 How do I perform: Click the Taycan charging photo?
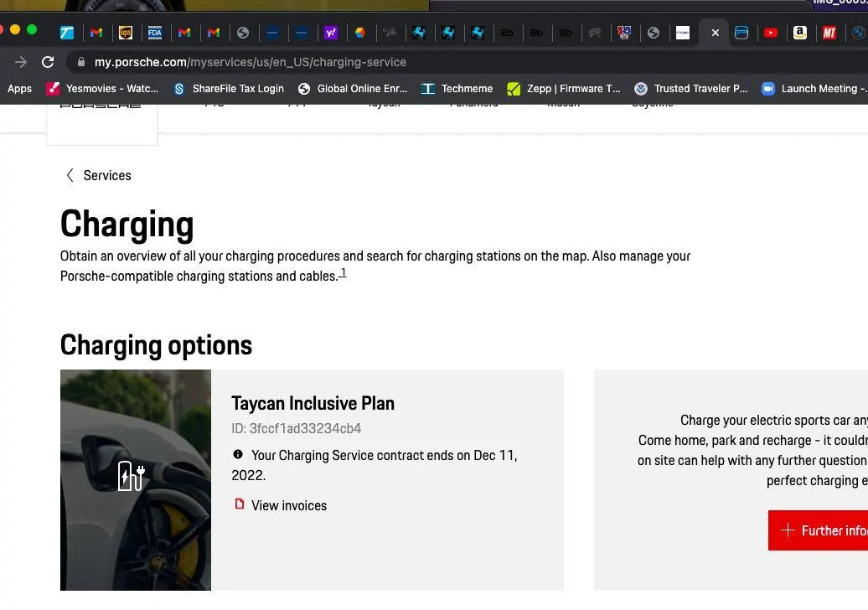136,480
